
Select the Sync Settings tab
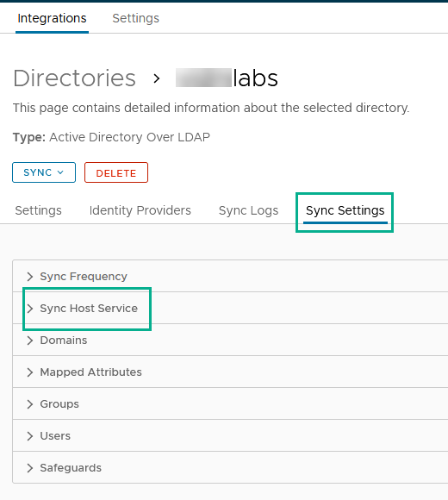point(345,210)
